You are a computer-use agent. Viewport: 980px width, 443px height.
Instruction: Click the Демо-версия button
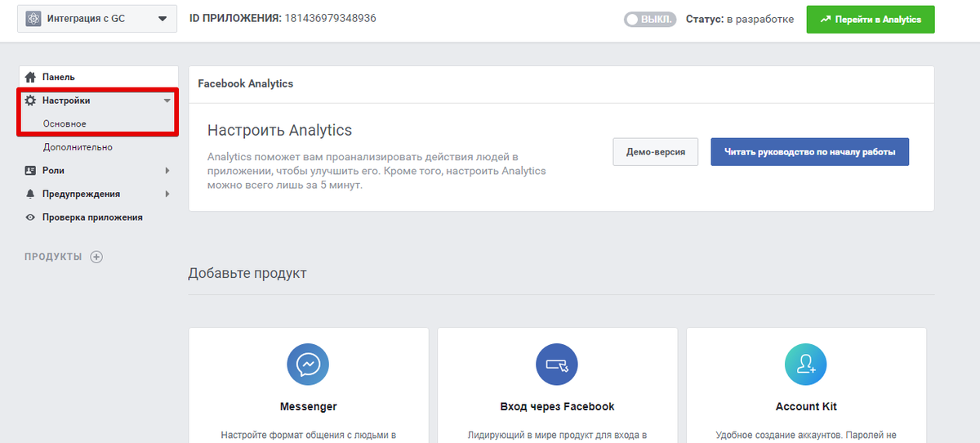[x=656, y=152]
